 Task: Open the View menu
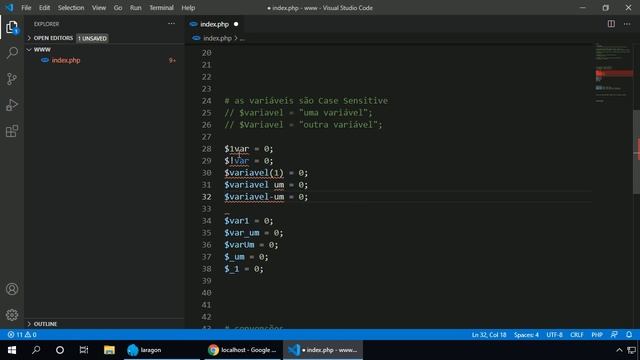pyautogui.click(x=98, y=8)
